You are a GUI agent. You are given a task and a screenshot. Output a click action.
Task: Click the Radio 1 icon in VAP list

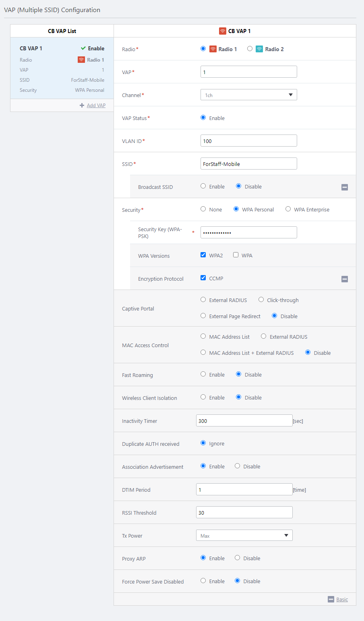(81, 60)
